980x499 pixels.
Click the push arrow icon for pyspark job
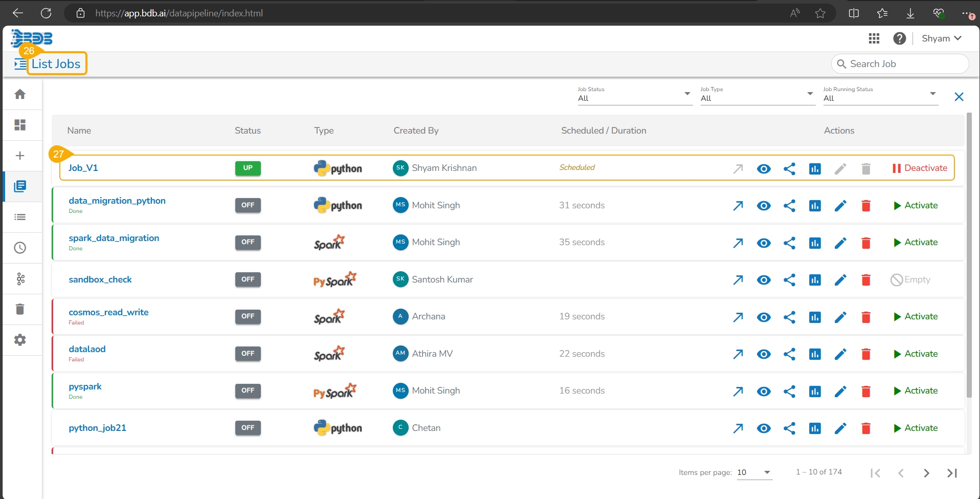pyautogui.click(x=738, y=391)
